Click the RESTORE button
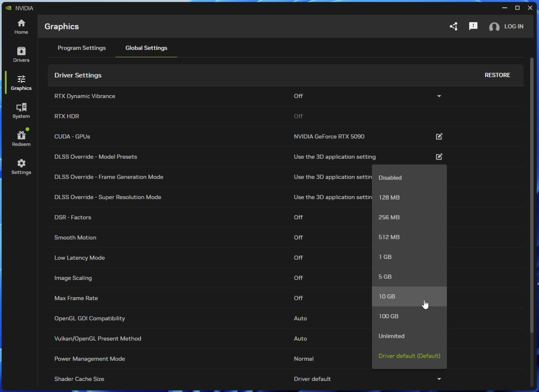539x392 pixels. pos(497,75)
